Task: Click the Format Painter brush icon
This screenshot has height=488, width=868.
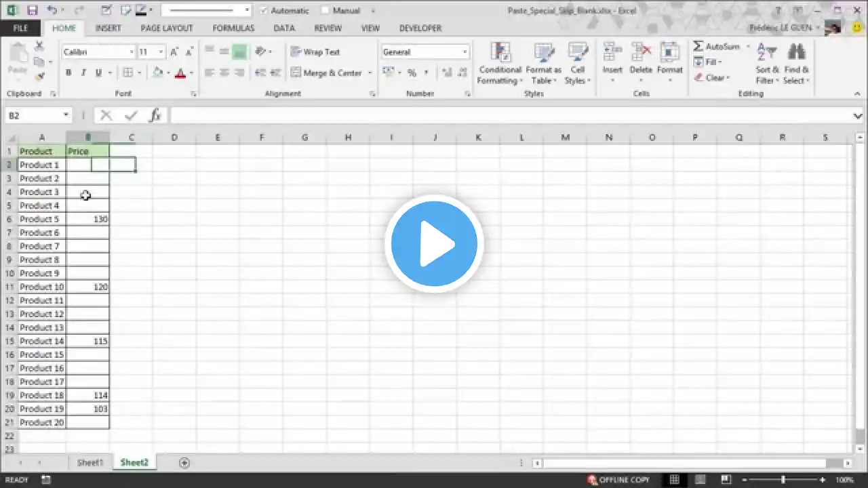Action: (x=39, y=77)
